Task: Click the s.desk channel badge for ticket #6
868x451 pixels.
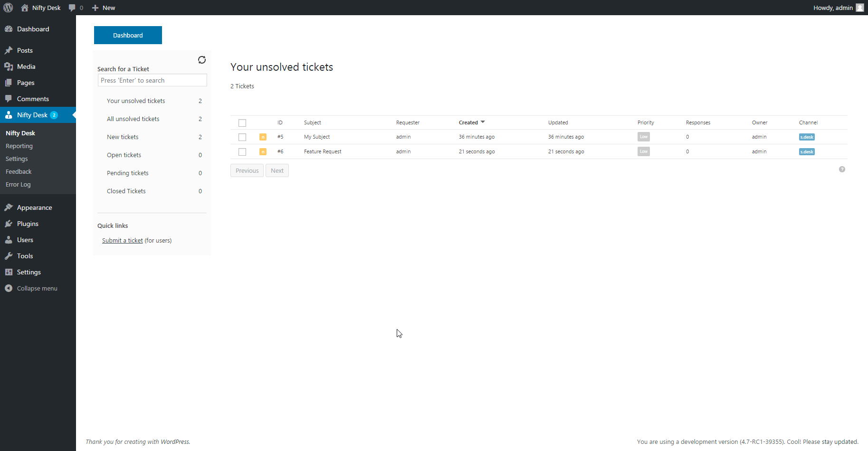Action: point(807,152)
